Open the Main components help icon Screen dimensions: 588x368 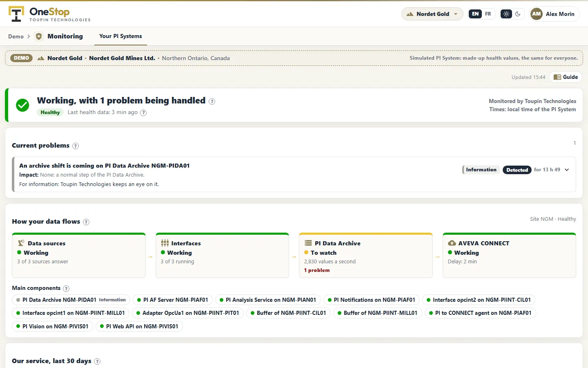66,289
